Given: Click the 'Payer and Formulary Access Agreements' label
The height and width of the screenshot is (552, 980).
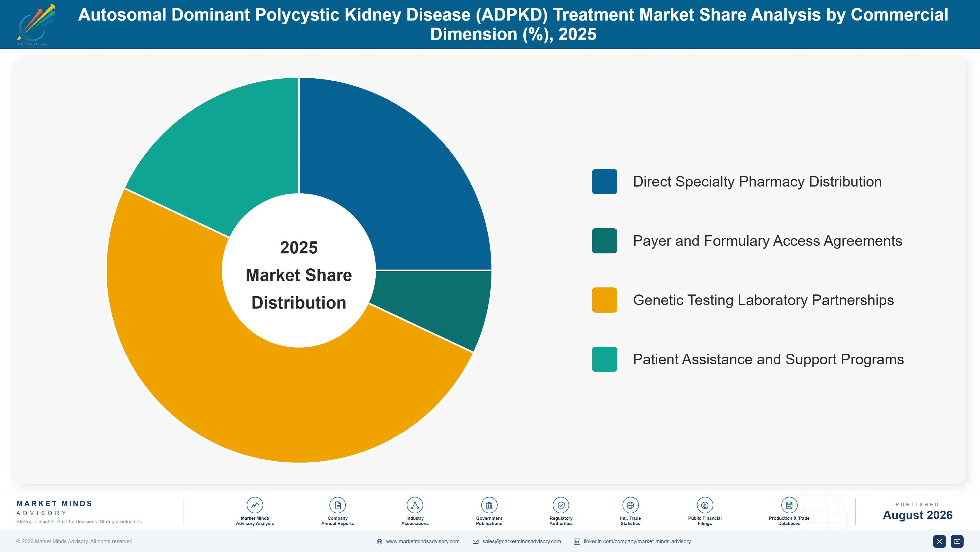Looking at the screenshot, I should (767, 241).
